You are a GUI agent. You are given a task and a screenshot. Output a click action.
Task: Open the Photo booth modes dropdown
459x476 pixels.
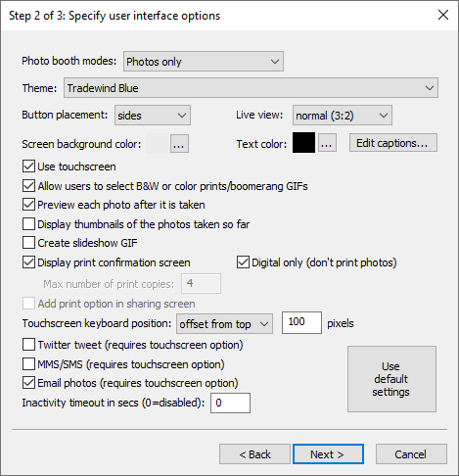point(204,62)
